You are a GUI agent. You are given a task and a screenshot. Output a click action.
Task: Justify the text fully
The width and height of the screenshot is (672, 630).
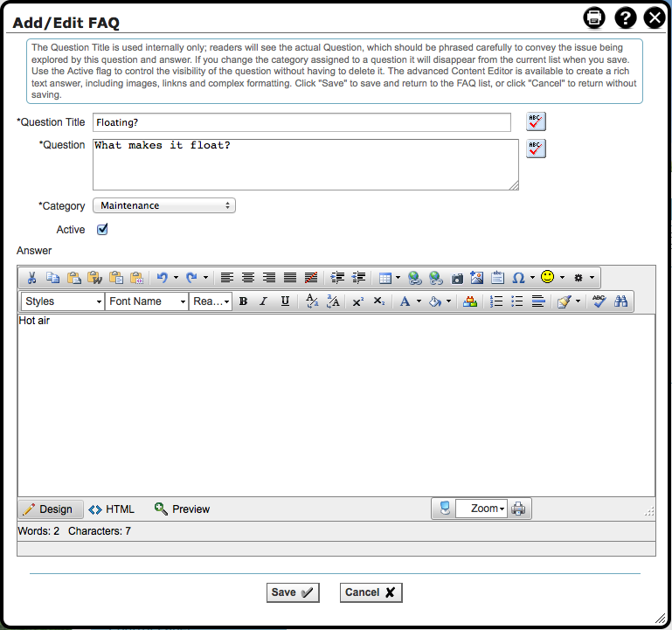coord(290,278)
